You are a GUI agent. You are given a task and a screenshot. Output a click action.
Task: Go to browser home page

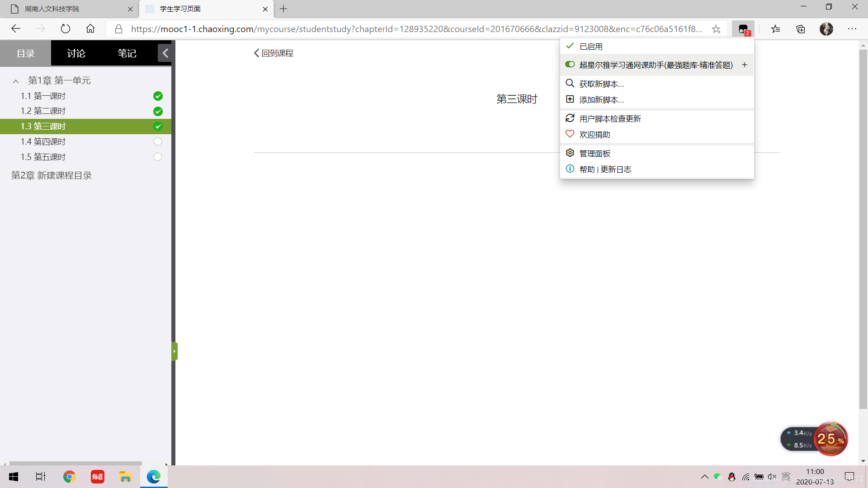coord(90,29)
